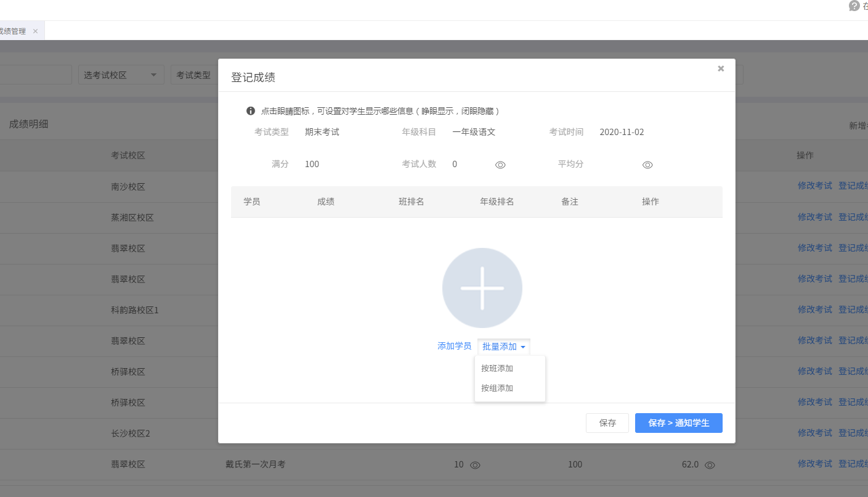
Task: Click the 科韵路校区1 table cell
Action: pyautogui.click(x=135, y=310)
